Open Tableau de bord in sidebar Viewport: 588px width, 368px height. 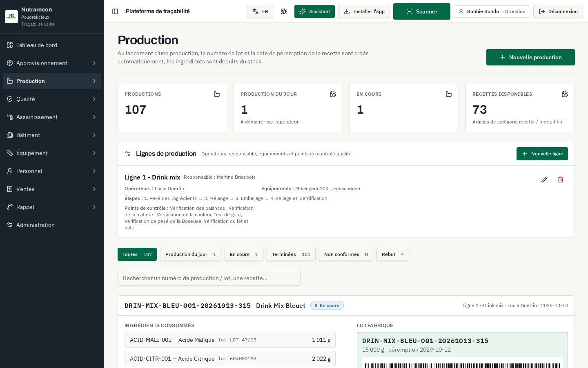point(52,45)
